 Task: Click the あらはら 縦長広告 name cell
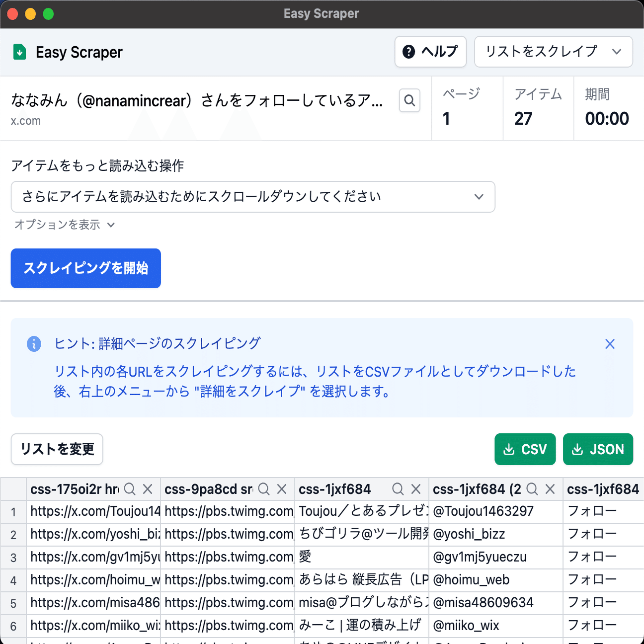click(362, 580)
